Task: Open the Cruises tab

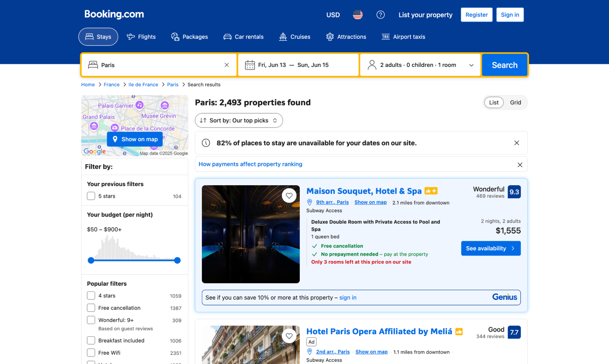Action: (x=295, y=37)
